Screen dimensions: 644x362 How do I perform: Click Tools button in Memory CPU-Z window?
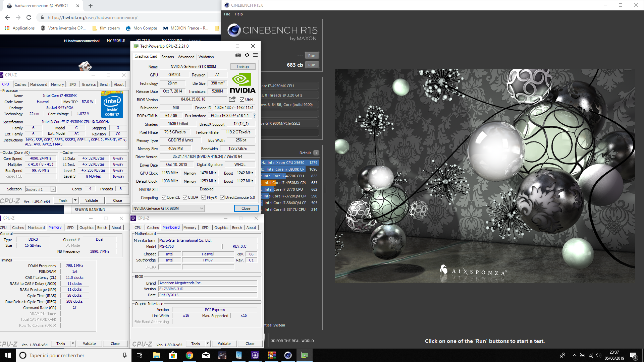tap(61, 344)
